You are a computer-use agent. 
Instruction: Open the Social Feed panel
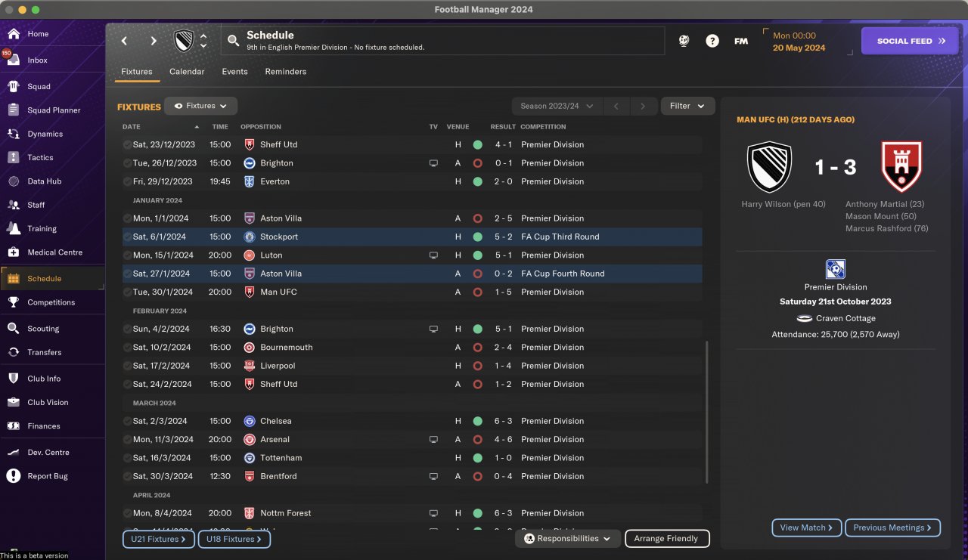(911, 41)
